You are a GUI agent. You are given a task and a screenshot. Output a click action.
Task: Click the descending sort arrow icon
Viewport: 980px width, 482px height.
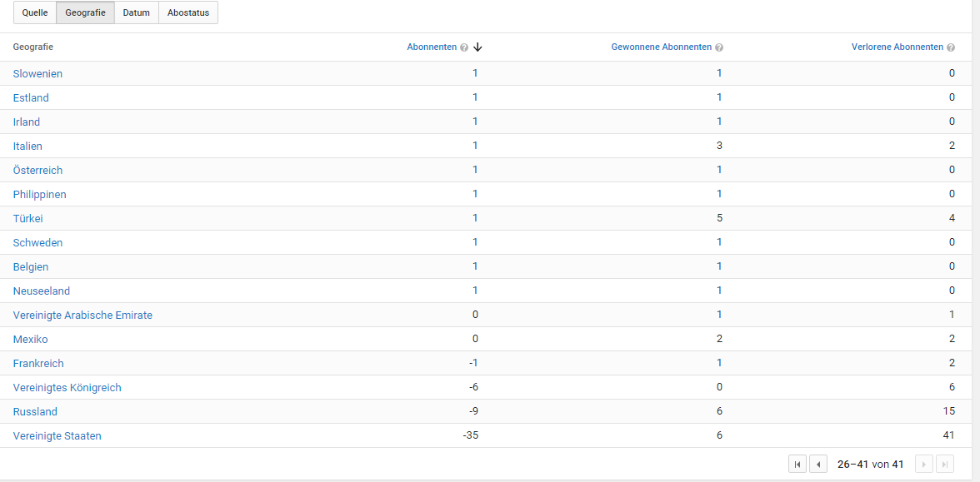(477, 47)
